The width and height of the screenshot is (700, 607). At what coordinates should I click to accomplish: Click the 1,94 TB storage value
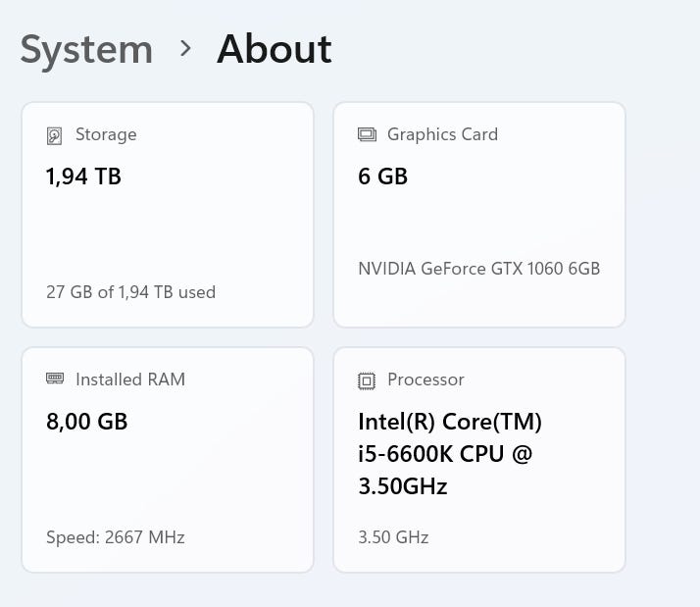pos(83,177)
